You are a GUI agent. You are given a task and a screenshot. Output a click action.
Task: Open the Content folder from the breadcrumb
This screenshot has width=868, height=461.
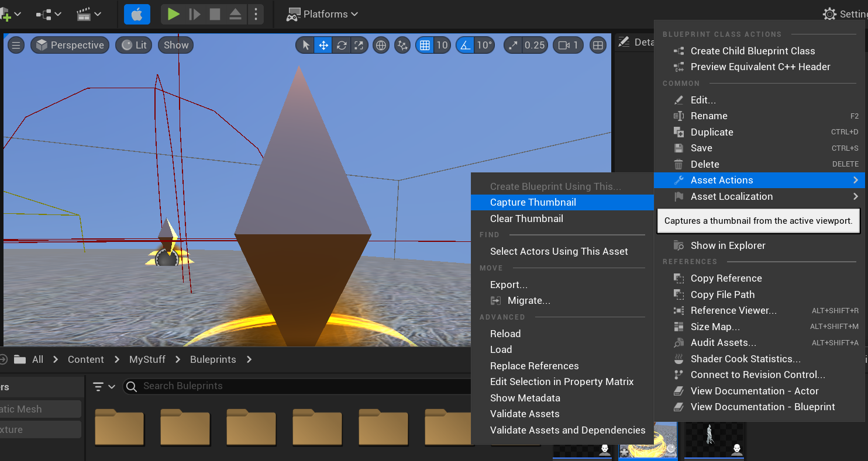85,359
